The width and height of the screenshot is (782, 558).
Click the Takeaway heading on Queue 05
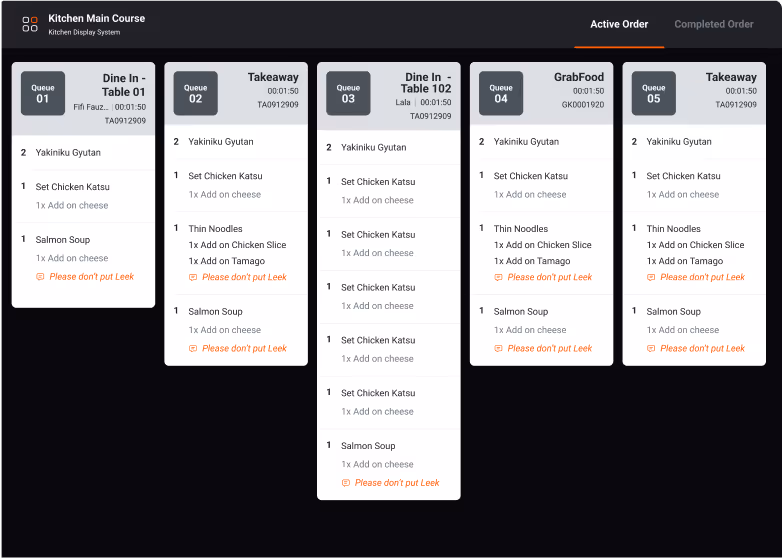pos(731,77)
